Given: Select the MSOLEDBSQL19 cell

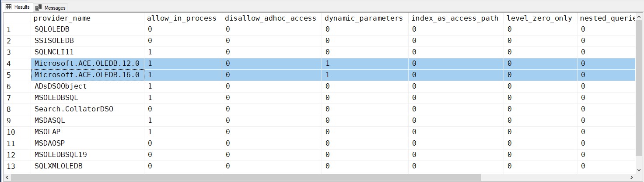Looking at the screenshot, I should [87, 155].
